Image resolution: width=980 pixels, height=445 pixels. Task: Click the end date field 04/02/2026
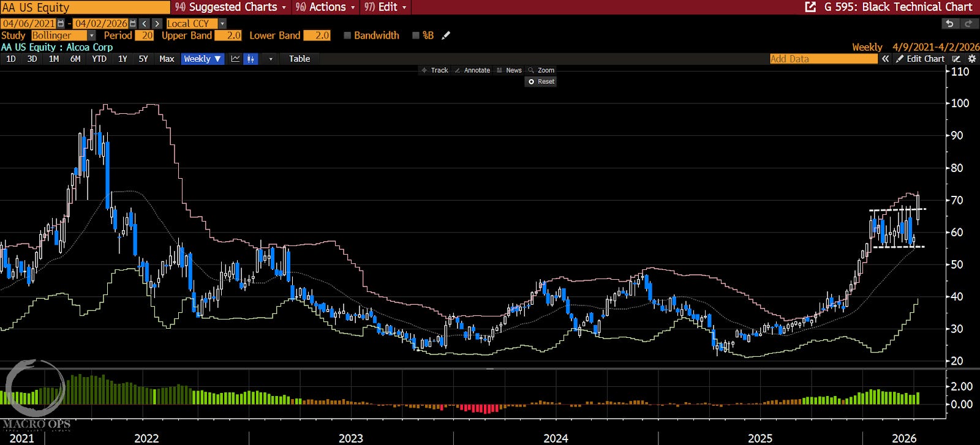(101, 23)
